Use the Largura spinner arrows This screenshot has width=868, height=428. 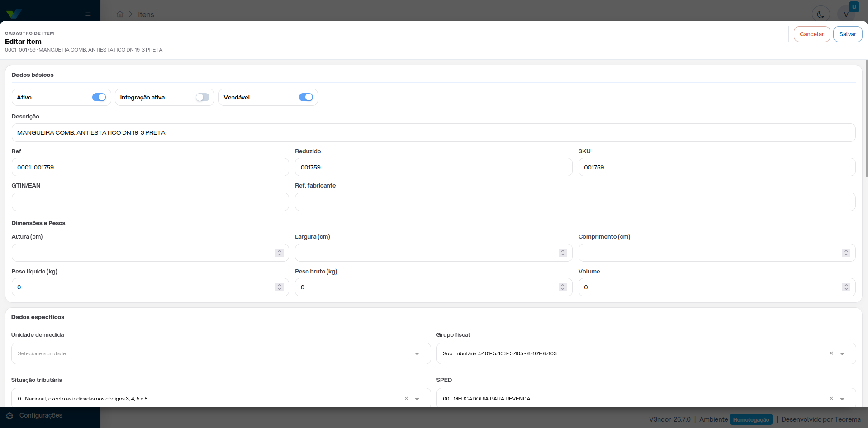point(563,253)
